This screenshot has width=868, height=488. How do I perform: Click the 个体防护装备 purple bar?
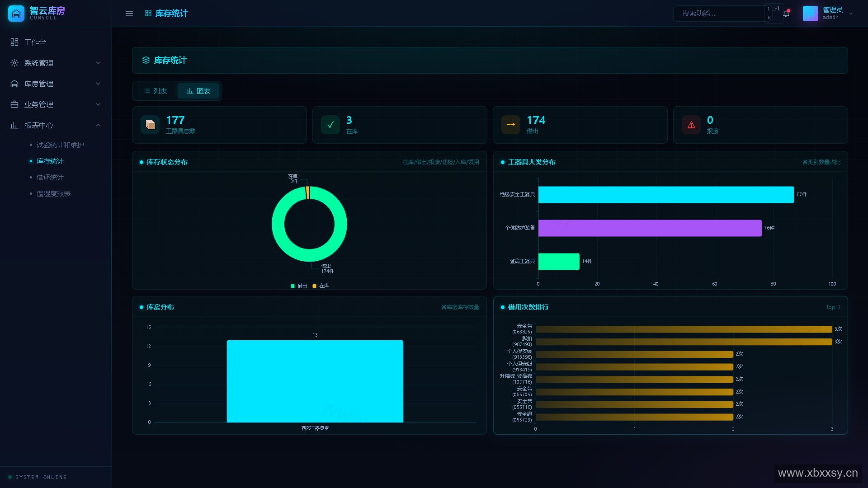(x=650, y=228)
